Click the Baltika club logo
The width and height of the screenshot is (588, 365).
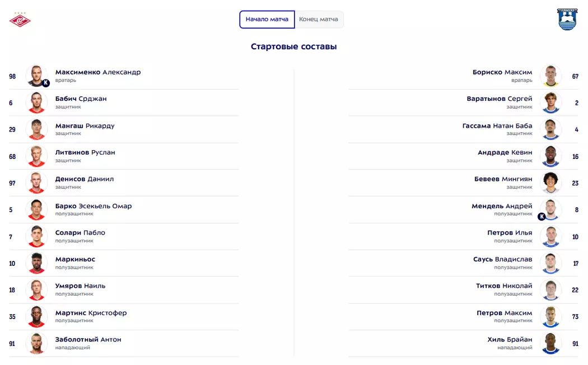(567, 19)
